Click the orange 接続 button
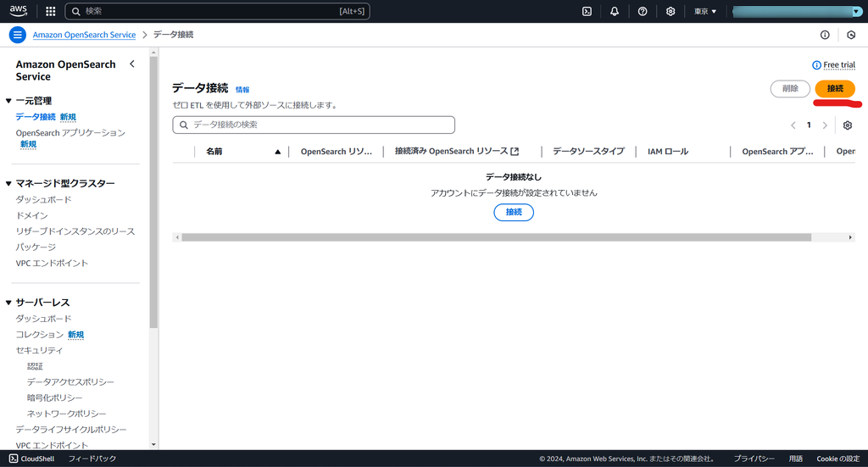 pyautogui.click(x=835, y=88)
